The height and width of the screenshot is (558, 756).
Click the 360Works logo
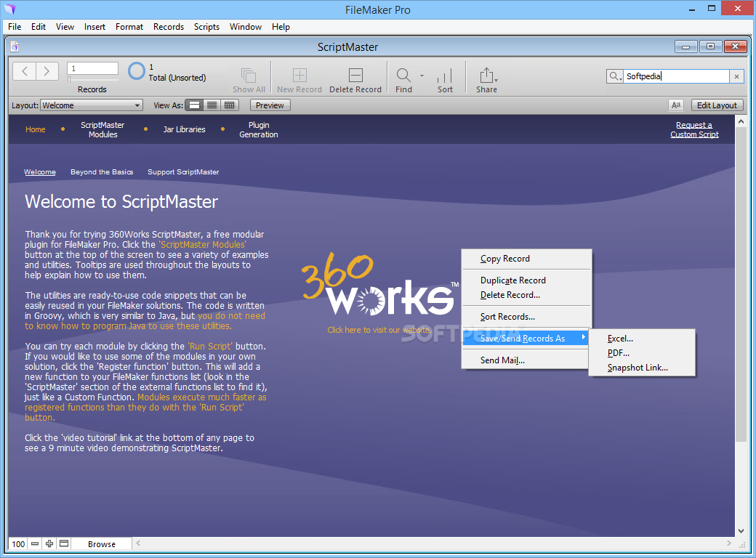click(380, 284)
